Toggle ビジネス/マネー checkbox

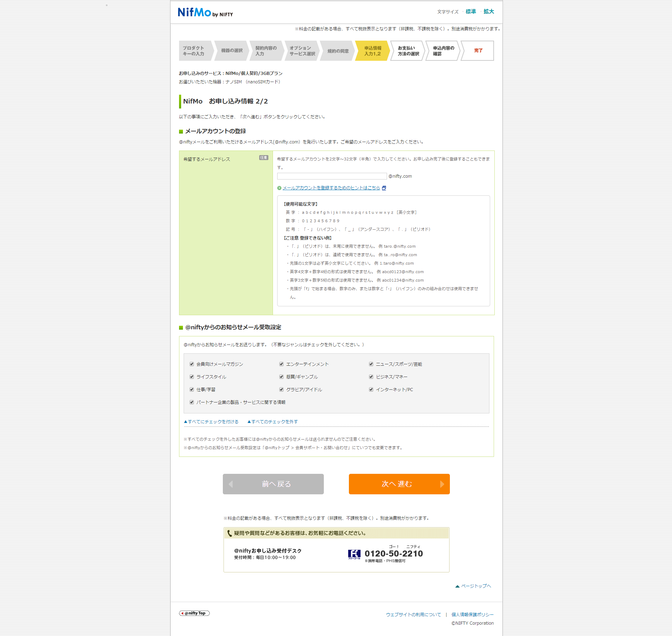(371, 377)
